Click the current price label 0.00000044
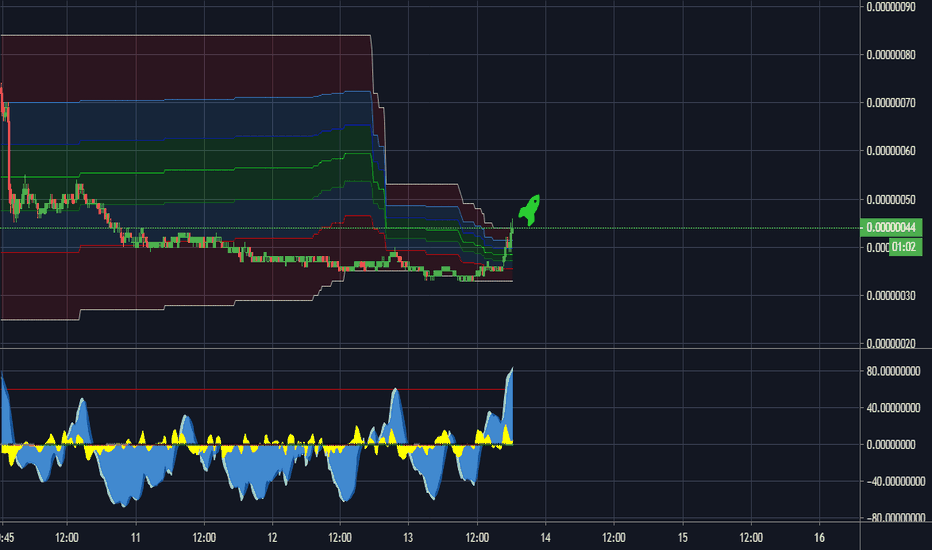Image resolution: width=932 pixels, height=550 pixels. [891, 227]
